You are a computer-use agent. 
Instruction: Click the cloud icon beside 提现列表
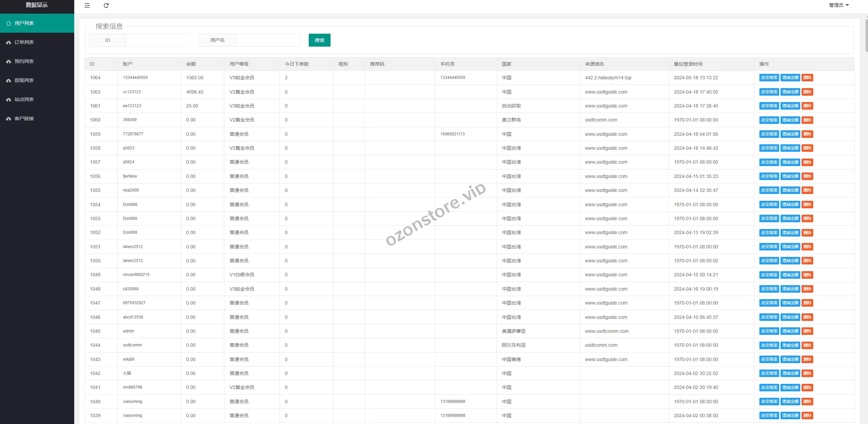click(9, 80)
